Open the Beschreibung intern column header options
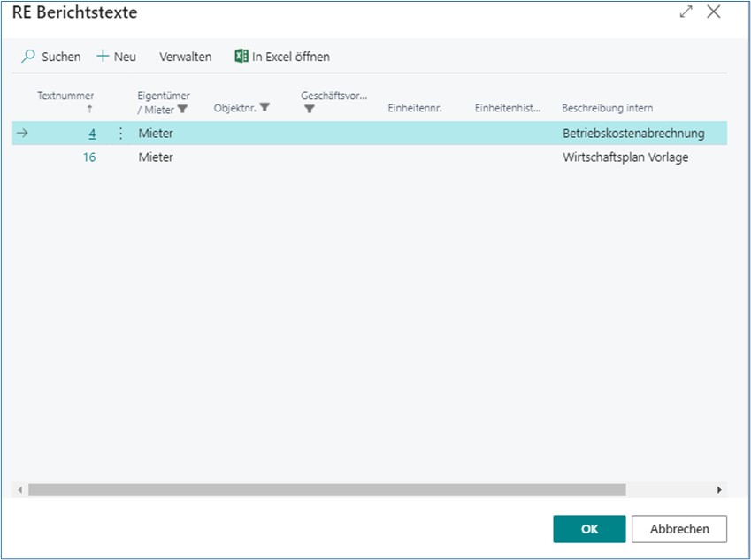751x560 pixels. pos(607,108)
